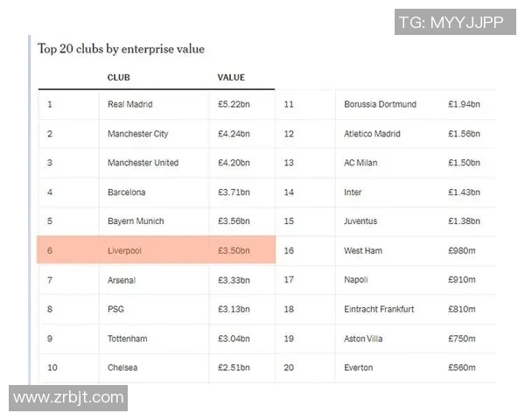Click the Eintracht Frankfurt club name
525x420 pixels.
379,310
